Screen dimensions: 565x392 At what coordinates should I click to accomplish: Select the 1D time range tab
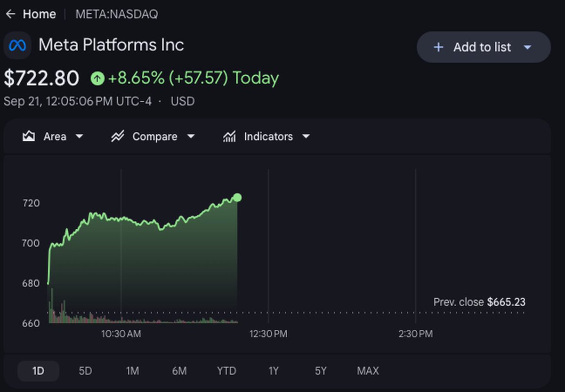[38, 371]
